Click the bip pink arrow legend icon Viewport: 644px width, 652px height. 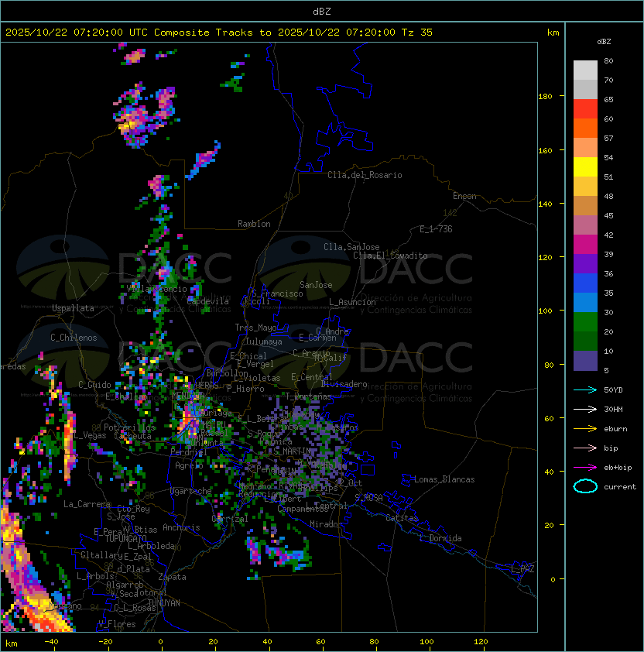585,448
